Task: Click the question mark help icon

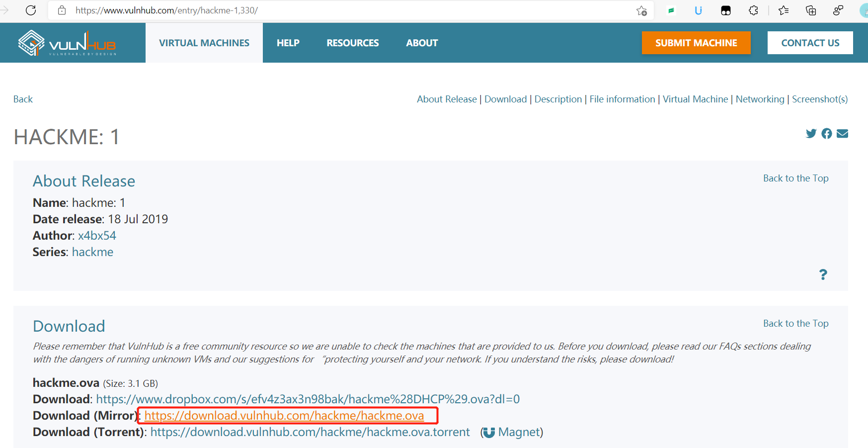Action: coord(823,274)
